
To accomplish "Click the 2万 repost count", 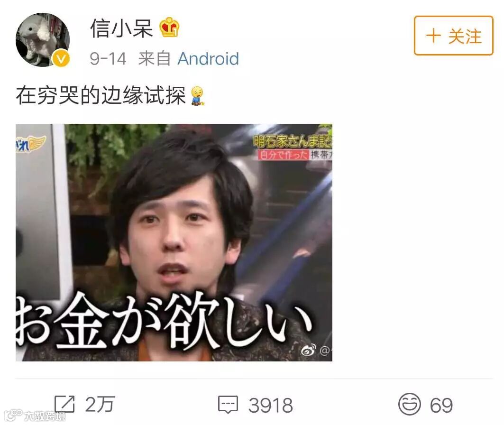I will click(100, 405).
